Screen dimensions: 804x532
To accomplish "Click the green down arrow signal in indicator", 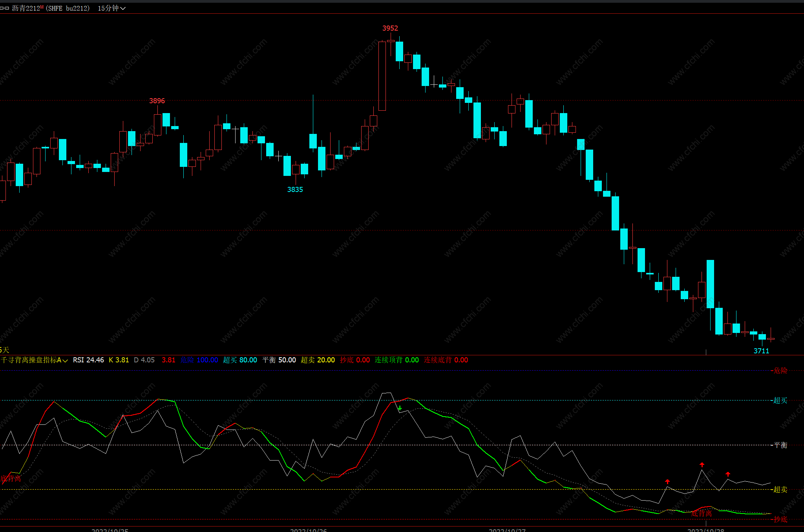I will 400,408.
